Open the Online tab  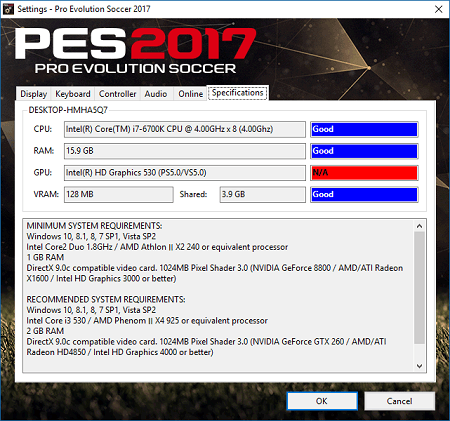coord(190,94)
